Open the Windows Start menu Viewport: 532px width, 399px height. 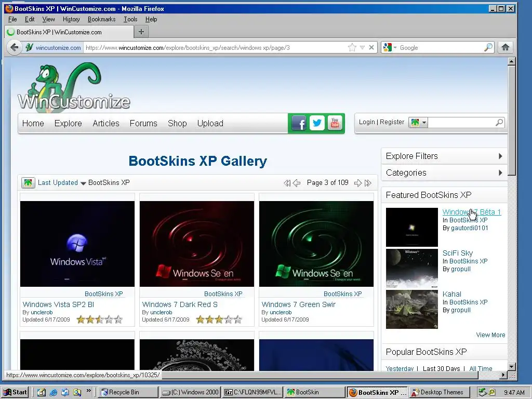pos(15,392)
